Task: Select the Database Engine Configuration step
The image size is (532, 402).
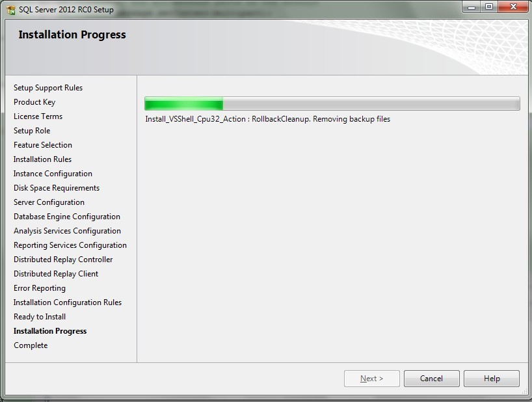Action: [67, 217]
